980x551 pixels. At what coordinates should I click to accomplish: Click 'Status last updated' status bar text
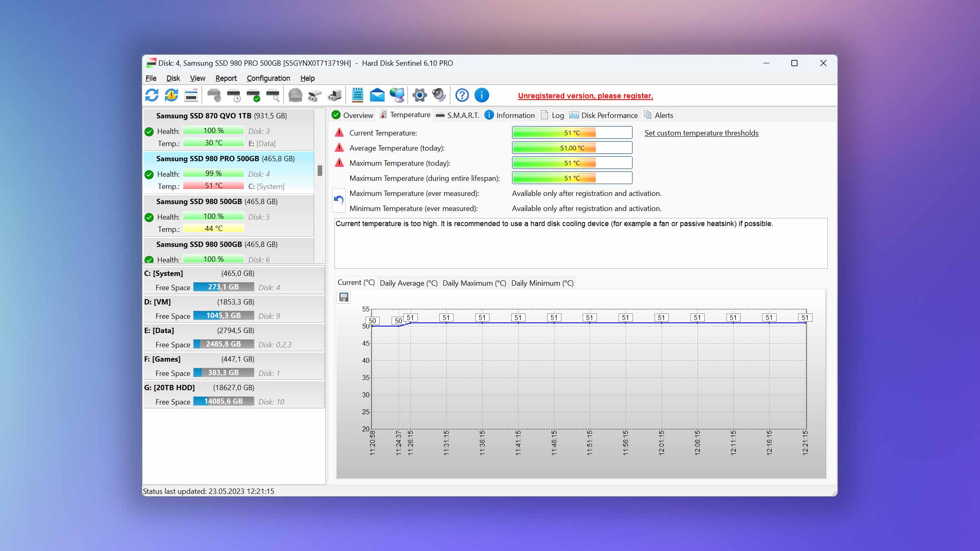[209, 491]
